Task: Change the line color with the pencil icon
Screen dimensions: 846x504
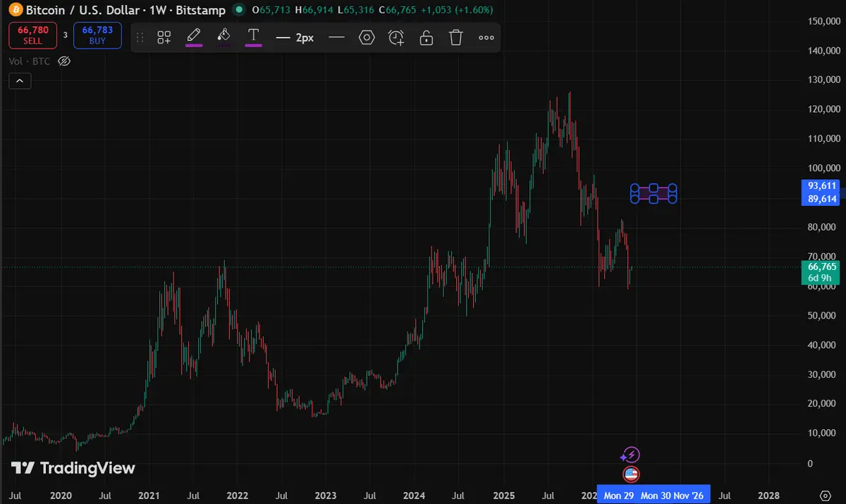Action: point(194,36)
